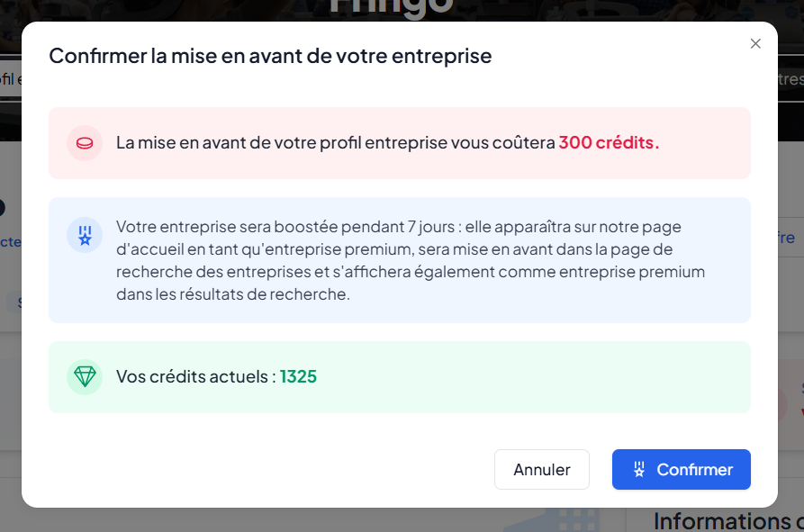
Task: Click the medal icon inside the Confirmer button
Action: pos(639,469)
